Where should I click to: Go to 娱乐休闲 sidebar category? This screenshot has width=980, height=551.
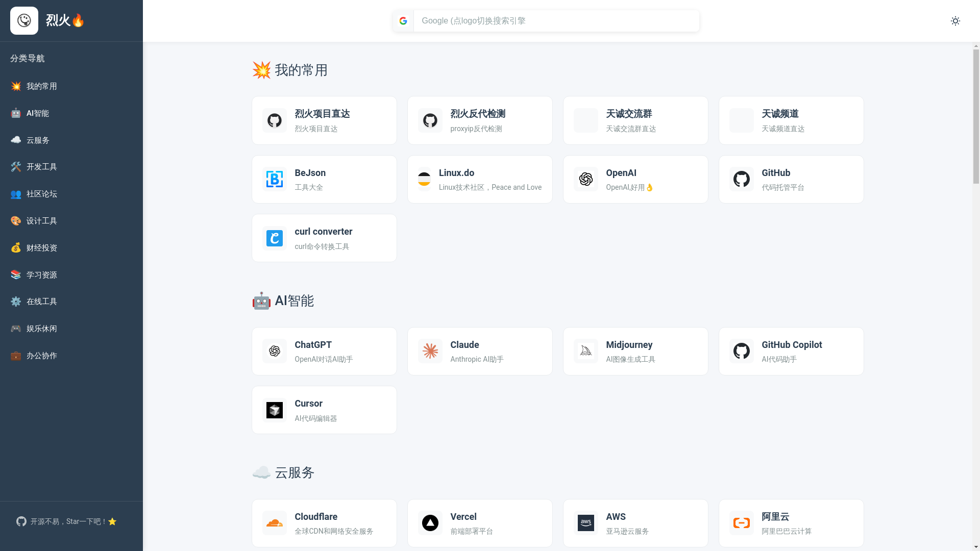pyautogui.click(x=71, y=329)
